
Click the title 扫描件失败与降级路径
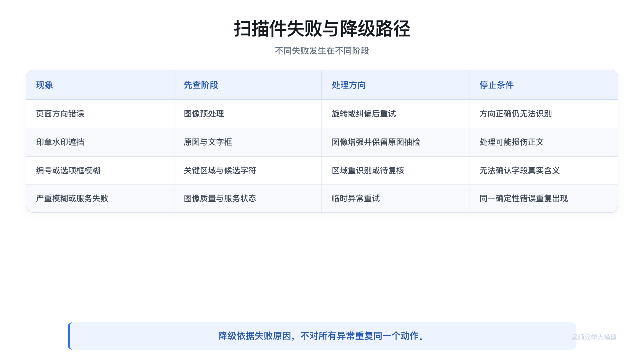pyautogui.click(x=322, y=28)
